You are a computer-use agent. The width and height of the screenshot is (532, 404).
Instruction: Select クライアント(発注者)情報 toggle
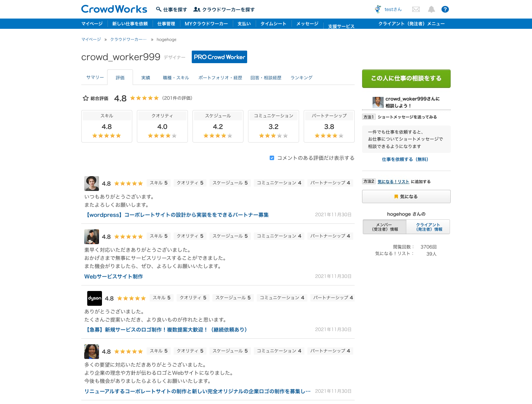428,227
